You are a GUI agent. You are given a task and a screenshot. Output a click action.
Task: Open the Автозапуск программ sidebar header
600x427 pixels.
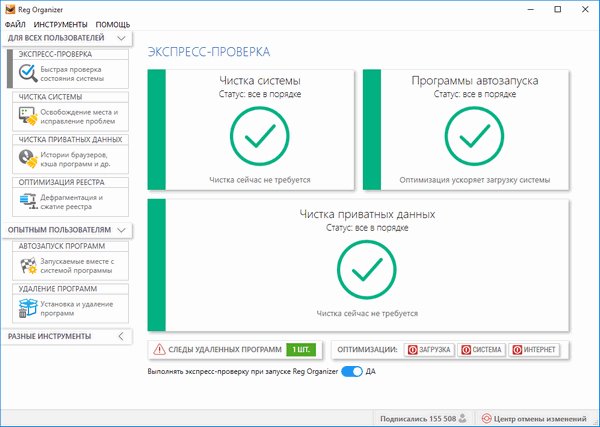coord(70,246)
